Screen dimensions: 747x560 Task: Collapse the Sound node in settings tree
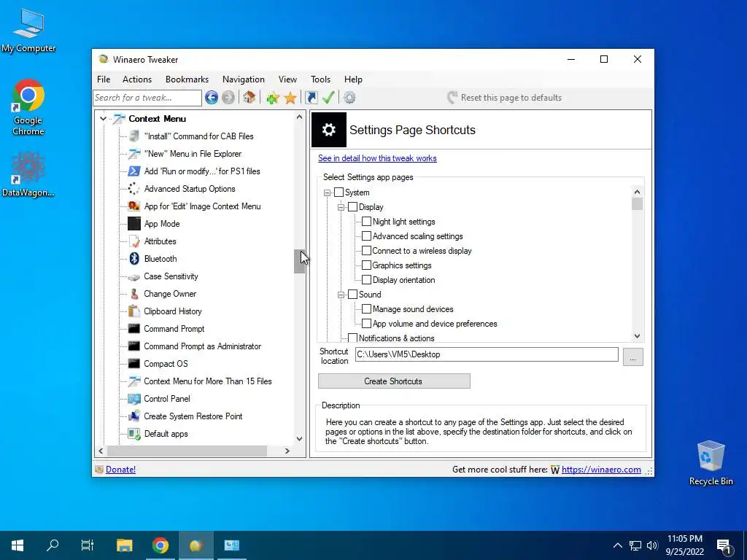pos(341,295)
